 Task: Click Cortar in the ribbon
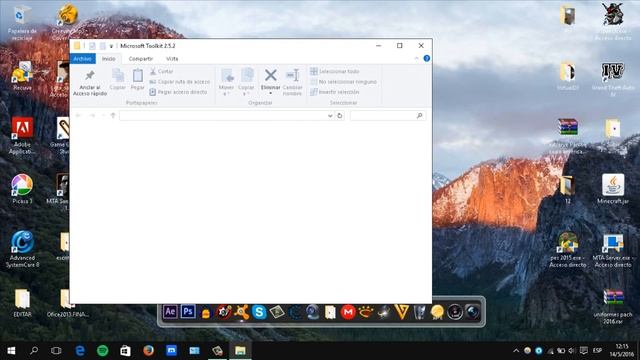(x=162, y=71)
